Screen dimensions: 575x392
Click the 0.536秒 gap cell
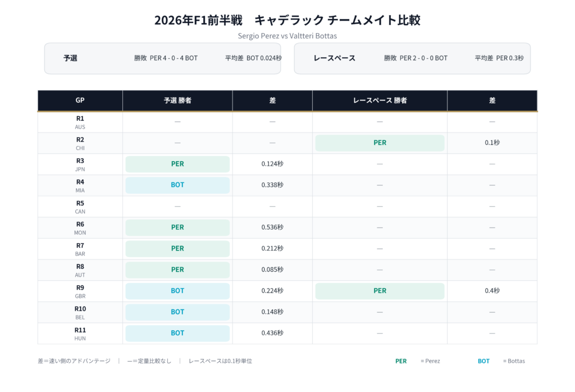pos(272,227)
